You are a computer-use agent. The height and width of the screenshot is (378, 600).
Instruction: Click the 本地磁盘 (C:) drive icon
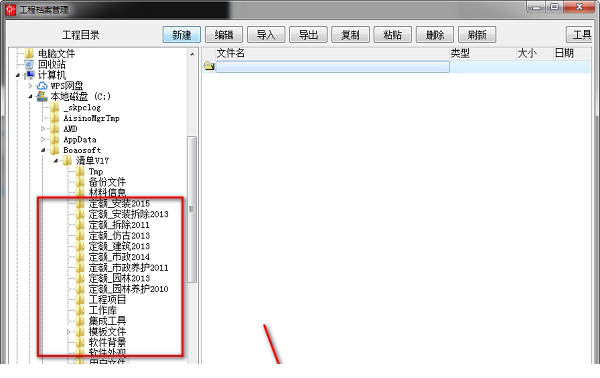(42, 96)
